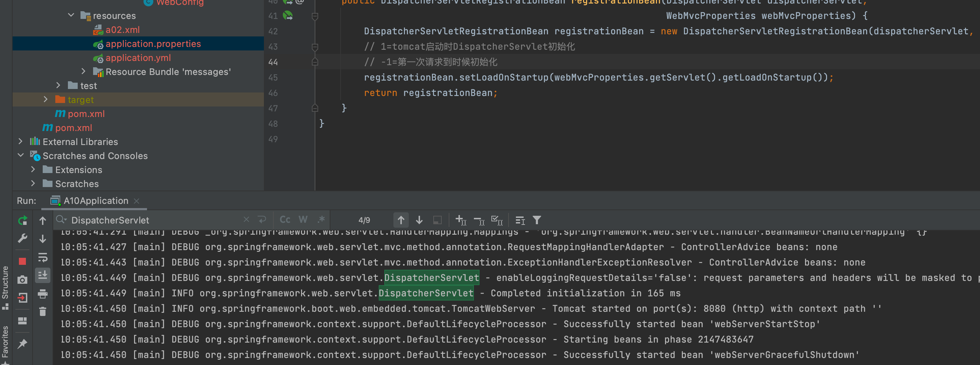Enable case-sensitive search with Cc toggle
This screenshot has width=980, height=365.
(285, 220)
